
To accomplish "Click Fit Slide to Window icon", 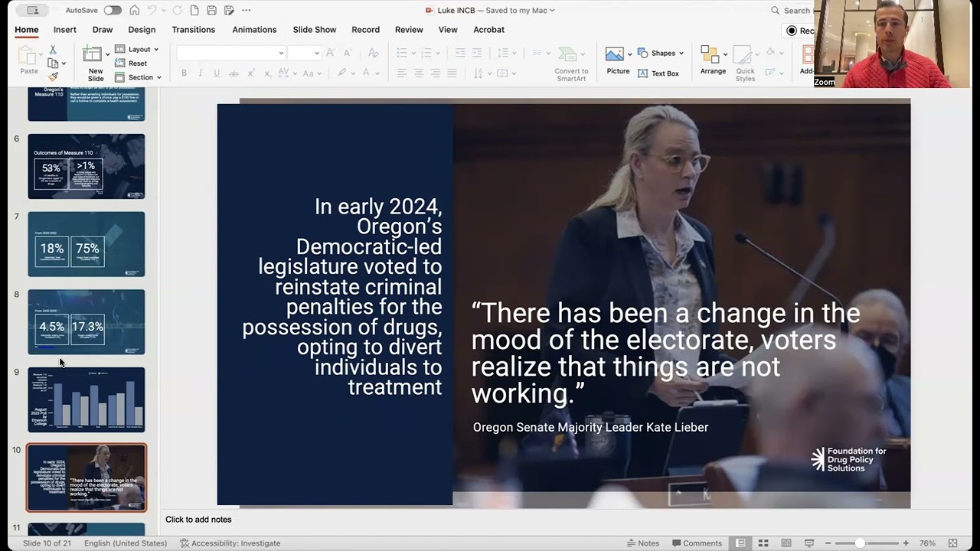I will [x=953, y=543].
